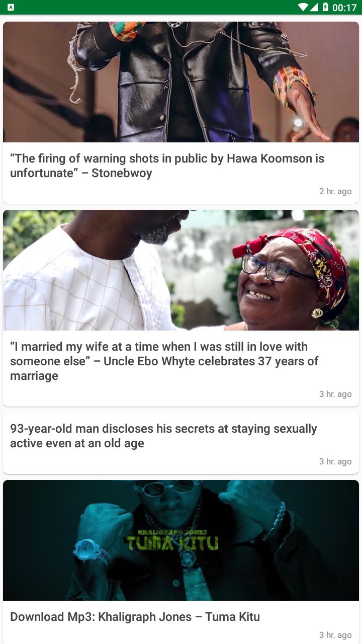Open the Uncle Ebo Whyte couple photo
Image resolution: width=362 pixels, height=644 pixels.
(181, 270)
